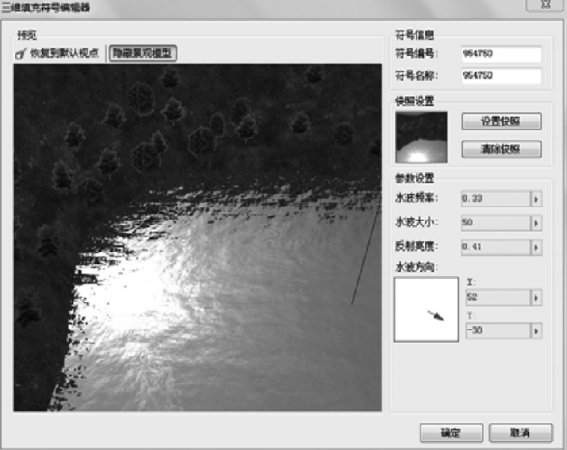Click the 取消 button
The height and width of the screenshot is (450, 567).
tap(521, 433)
